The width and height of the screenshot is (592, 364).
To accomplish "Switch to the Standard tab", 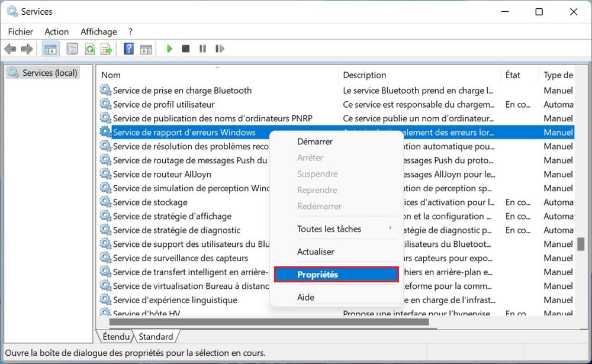I will click(x=156, y=336).
